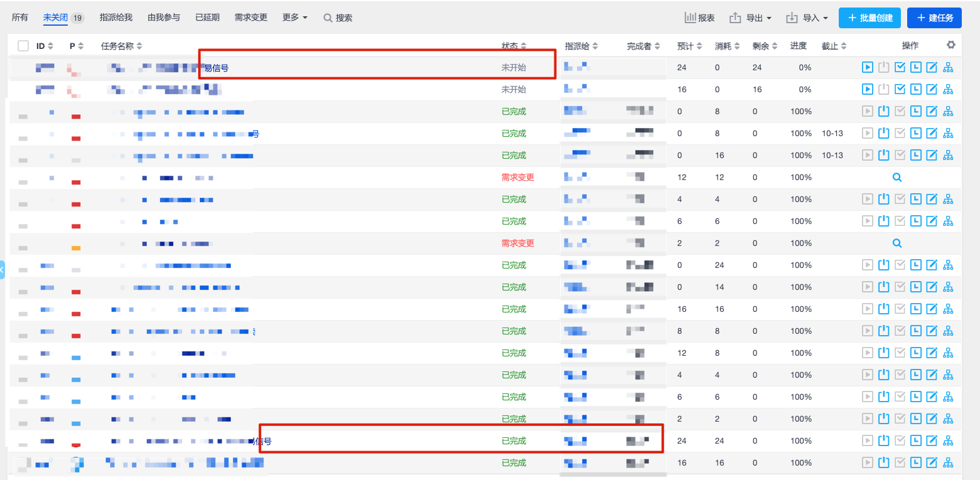Expand the collapsed left sidebar handle
Image resolution: width=980 pixels, height=480 pixels.
click(2, 269)
